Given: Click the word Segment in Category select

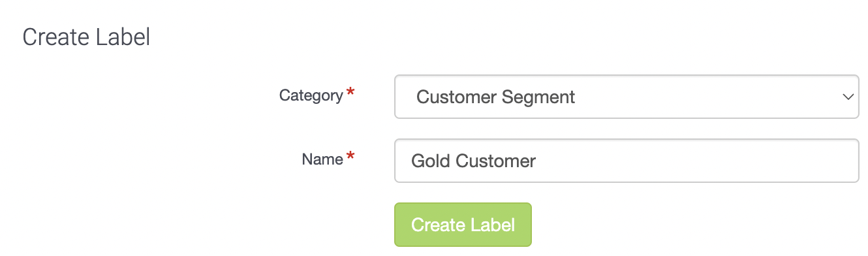Looking at the screenshot, I should tap(538, 98).
